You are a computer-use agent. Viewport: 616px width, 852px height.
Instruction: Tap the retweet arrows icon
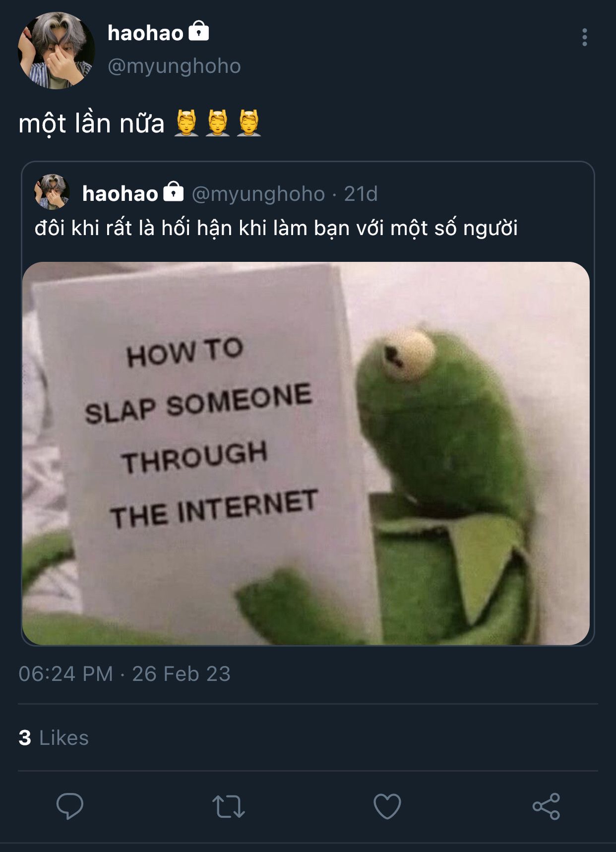point(228,806)
